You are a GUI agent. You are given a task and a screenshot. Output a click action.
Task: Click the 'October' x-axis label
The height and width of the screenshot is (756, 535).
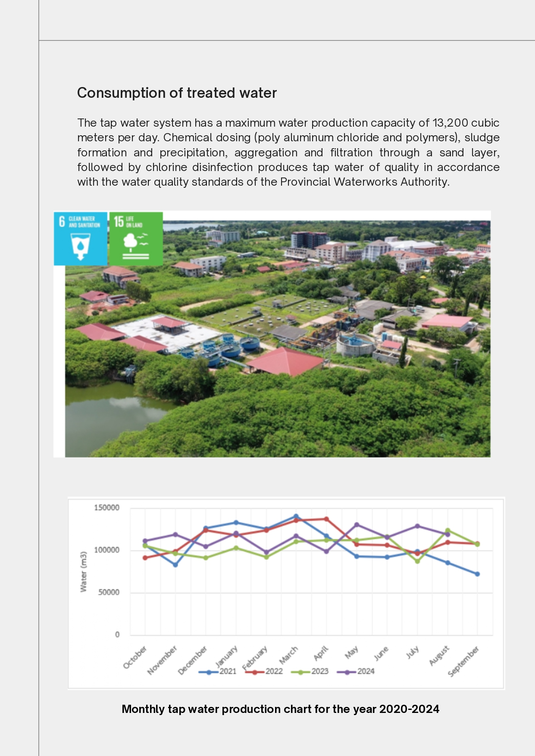(135, 657)
